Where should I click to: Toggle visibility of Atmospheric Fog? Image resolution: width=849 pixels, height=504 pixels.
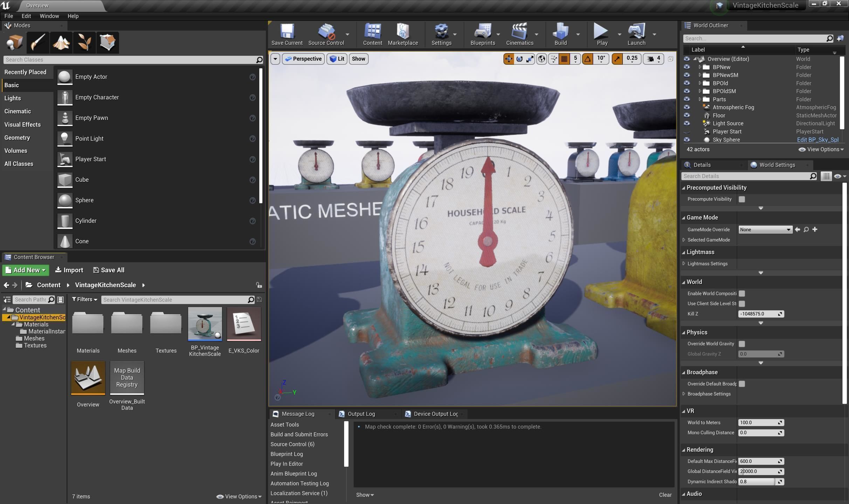[686, 107]
